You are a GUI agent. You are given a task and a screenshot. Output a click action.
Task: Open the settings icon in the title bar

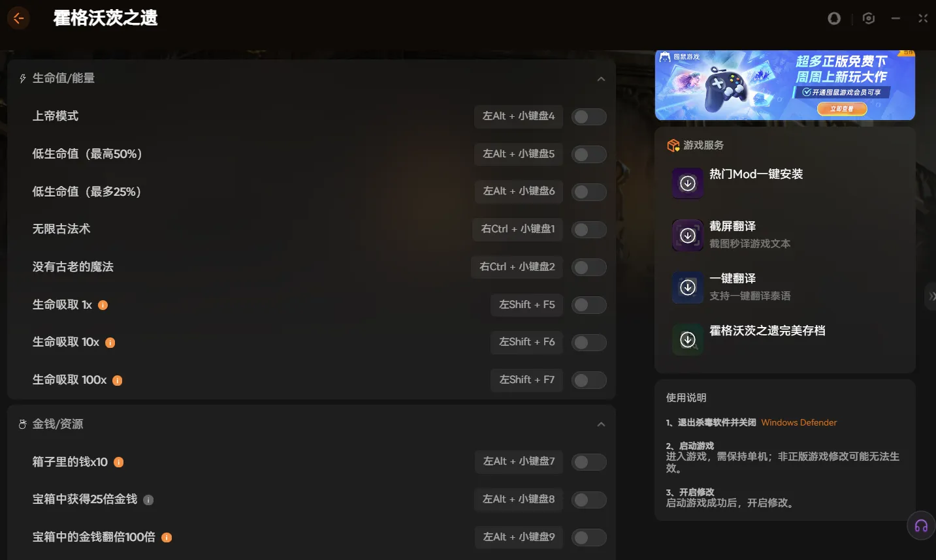coord(868,18)
